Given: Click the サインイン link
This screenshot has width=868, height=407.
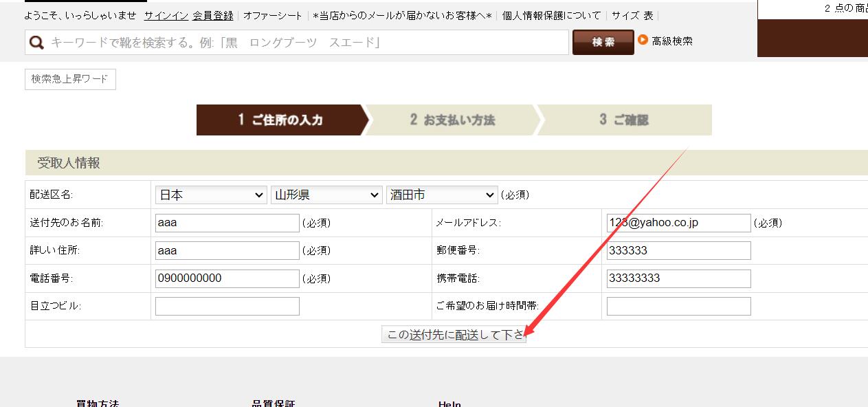Looking at the screenshot, I should pos(166,15).
